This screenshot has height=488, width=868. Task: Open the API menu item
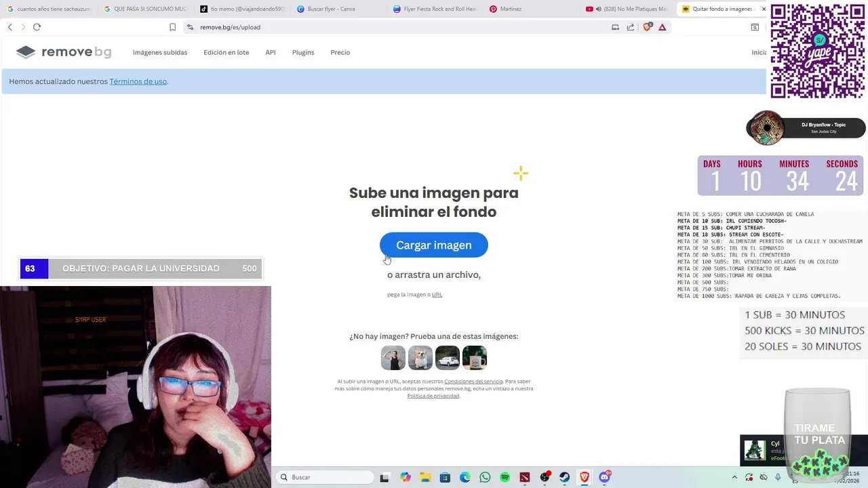click(x=271, y=52)
